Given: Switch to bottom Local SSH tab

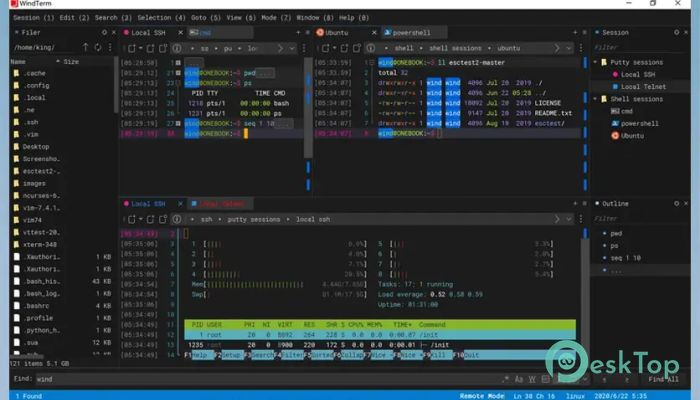Looking at the screenshot, I should pyautogui.click(x=148, y=204).
